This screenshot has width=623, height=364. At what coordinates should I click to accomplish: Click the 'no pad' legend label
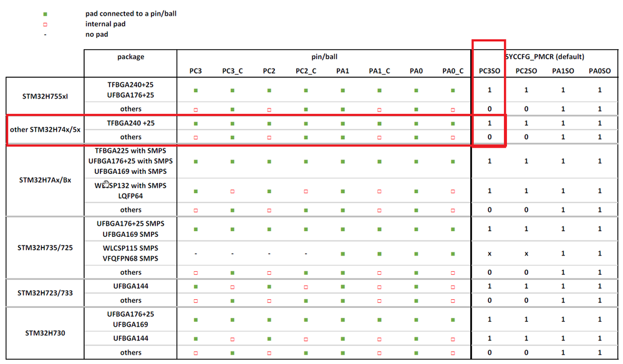[x=97, y=34]
